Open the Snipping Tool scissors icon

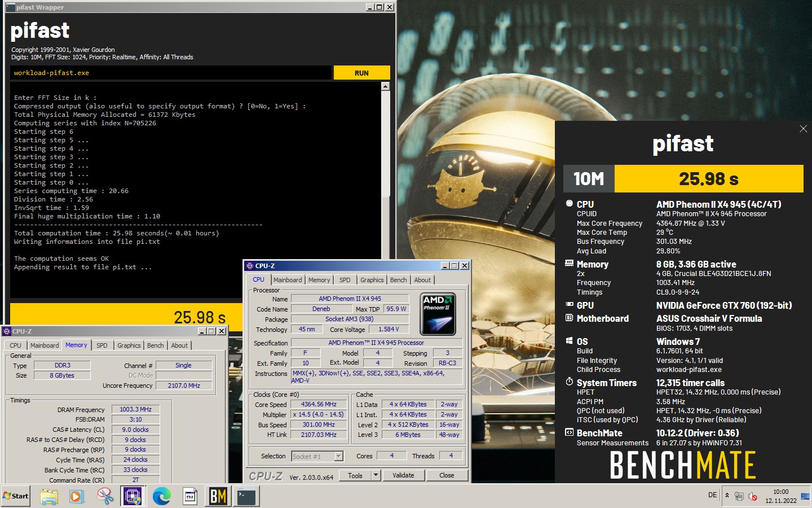click(105, 496)
